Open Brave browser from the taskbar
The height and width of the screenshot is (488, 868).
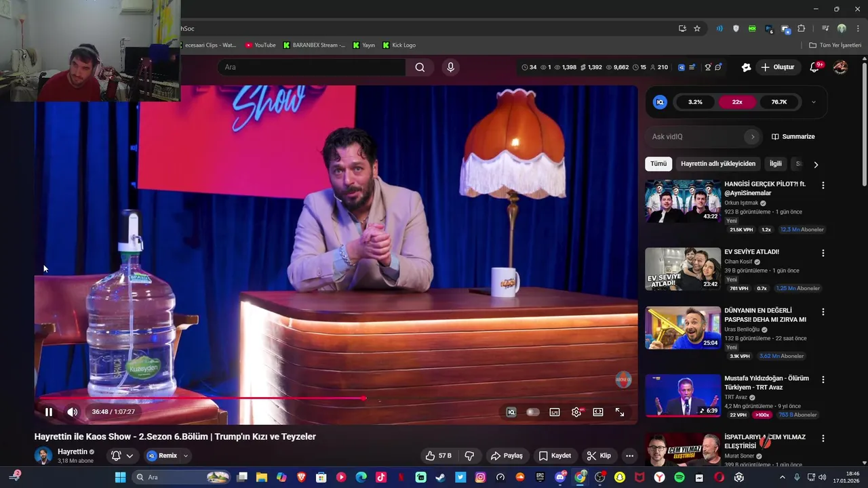(x=301, y=477)
